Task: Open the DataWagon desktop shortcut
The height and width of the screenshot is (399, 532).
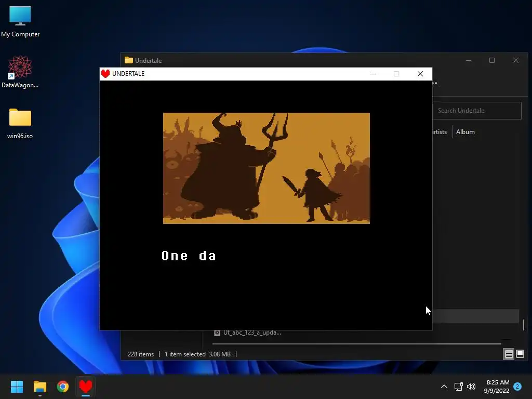Action: pos(20,72)
